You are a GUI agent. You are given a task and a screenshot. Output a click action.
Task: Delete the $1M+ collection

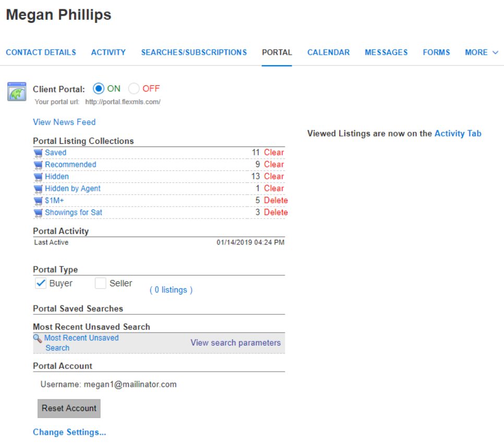275,200
